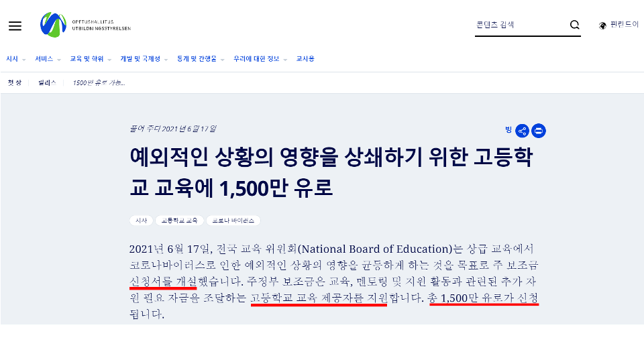Click the 첫 장 breadcrumb link
Screen dimensions: 644x362
click(x=14, y=82)
